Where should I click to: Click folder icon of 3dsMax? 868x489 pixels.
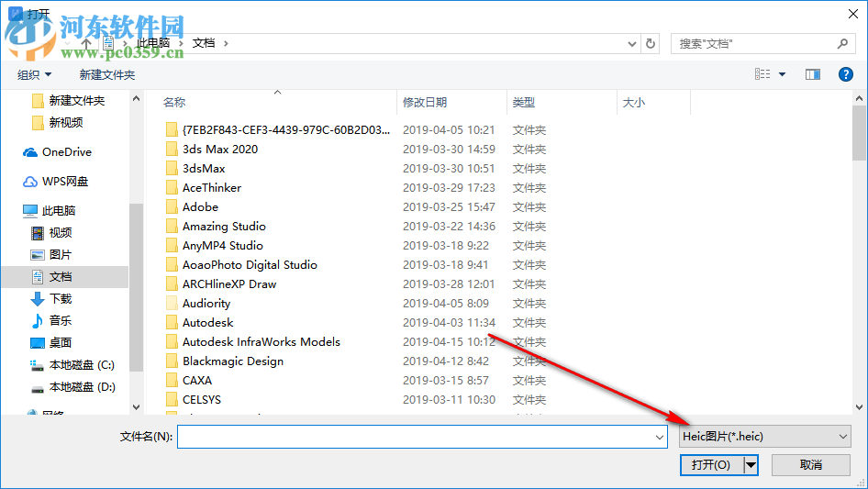coord(172,169)
